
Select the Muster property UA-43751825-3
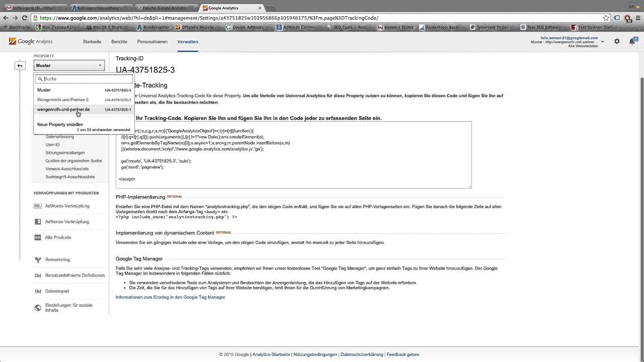[x=84, y=90]
